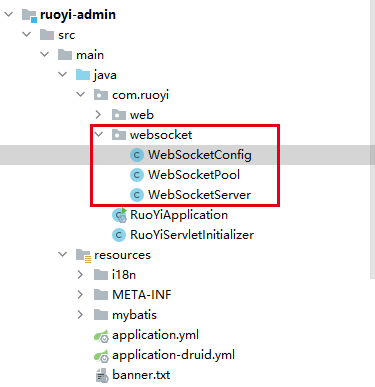Collapse the com.ruoyi package
The height and width of the screenshot is (387, 375).
pyautogui.click(x=80, y=94)
